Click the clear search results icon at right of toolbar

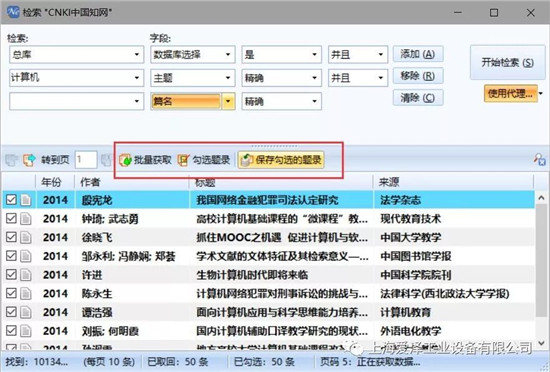pyautogui.click(x=539, y=160)
